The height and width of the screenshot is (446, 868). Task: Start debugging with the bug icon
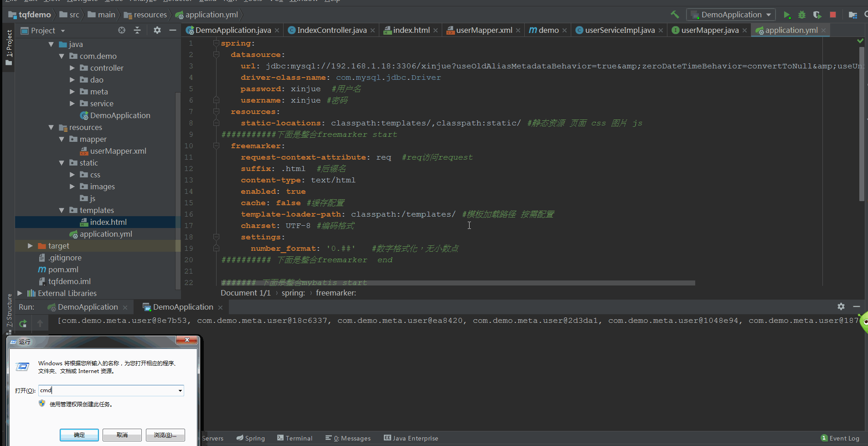tap(802, 15)
